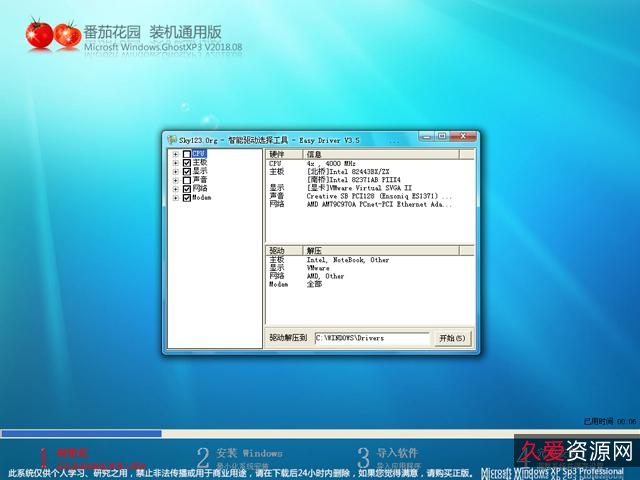The image size is (640, 480).
Task: Click the installation progress bar
Action: (x=320, y=433)
